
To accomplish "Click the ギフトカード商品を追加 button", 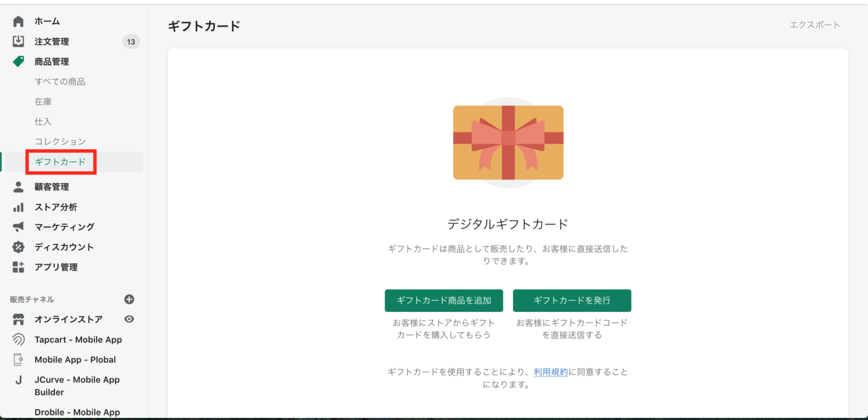I will click(444, 300).
